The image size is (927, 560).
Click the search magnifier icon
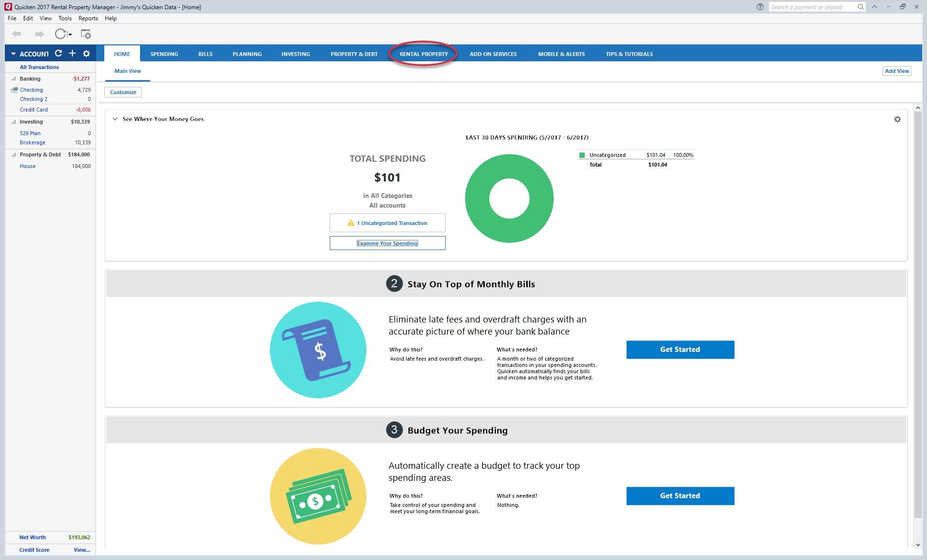(x=860, y=7)
